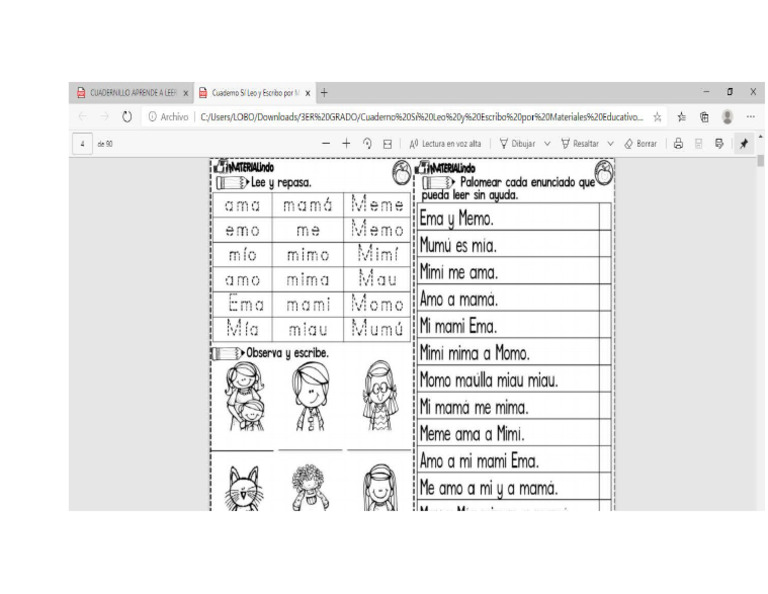This screenshot has width=768, height=594.
Task: Tick the box for 'Mi mami Ema.'
Action: coord(605,324)
